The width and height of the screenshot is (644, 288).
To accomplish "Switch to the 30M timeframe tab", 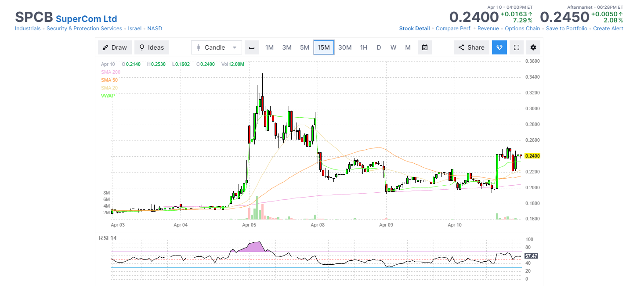I will [x=345, y=47].
